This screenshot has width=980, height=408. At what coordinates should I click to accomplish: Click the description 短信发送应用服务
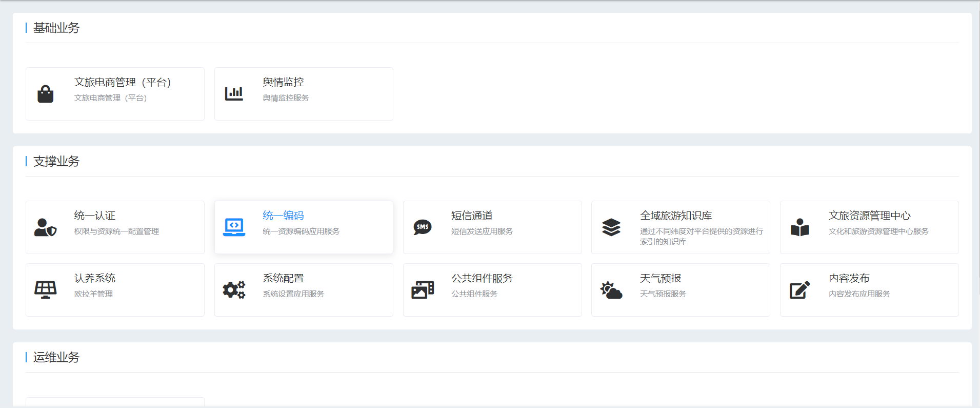point(482,231)
